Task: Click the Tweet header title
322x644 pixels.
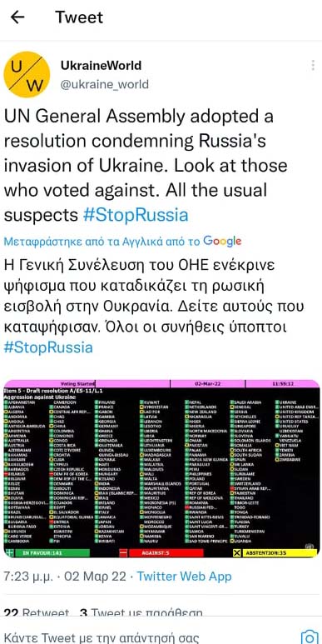Action: (79, 17)
